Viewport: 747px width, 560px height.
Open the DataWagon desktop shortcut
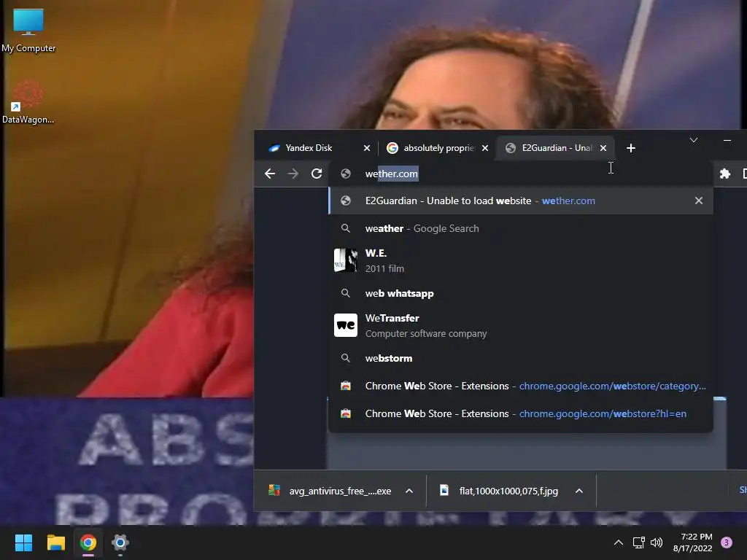pyautogui.click(x=28, y=102)
